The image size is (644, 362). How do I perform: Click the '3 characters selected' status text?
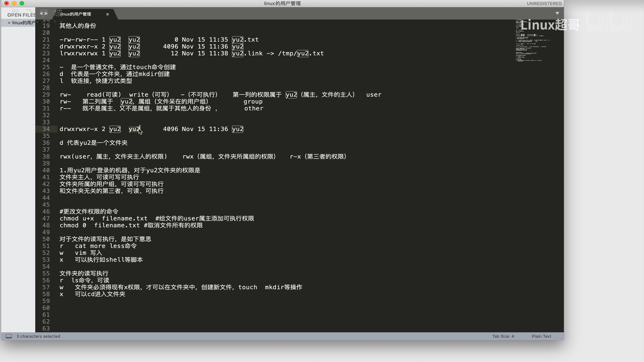pos(38,336)
